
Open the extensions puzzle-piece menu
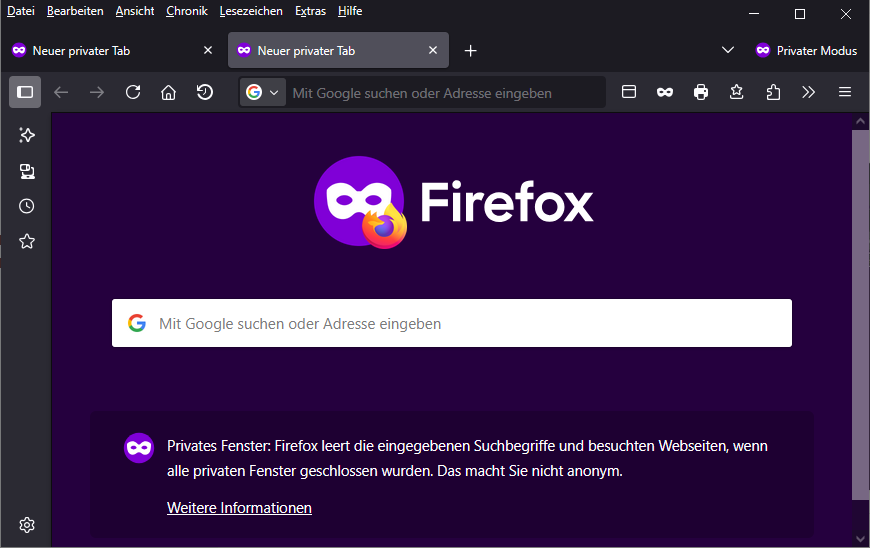[773, 92]
